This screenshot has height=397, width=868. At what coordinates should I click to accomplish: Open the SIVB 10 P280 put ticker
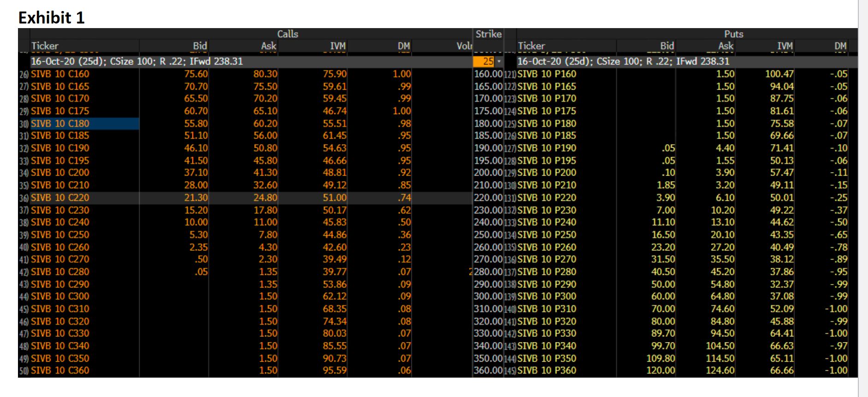547,272
